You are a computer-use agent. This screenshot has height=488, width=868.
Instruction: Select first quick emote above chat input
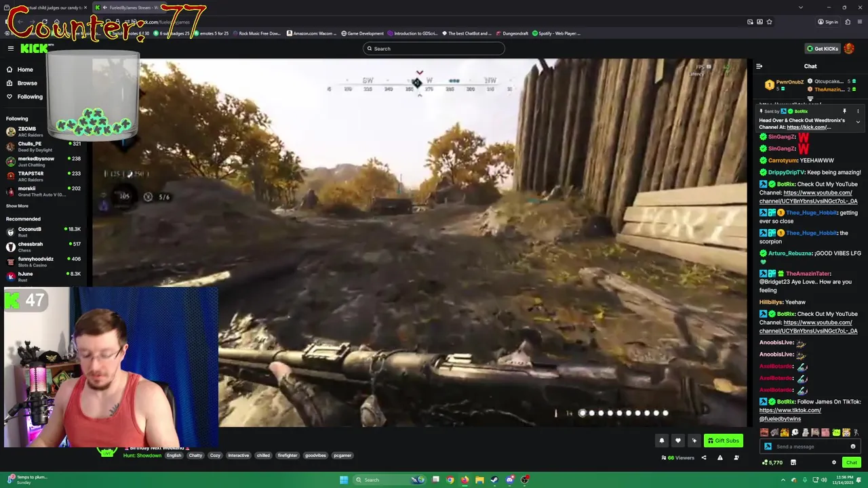764,432
